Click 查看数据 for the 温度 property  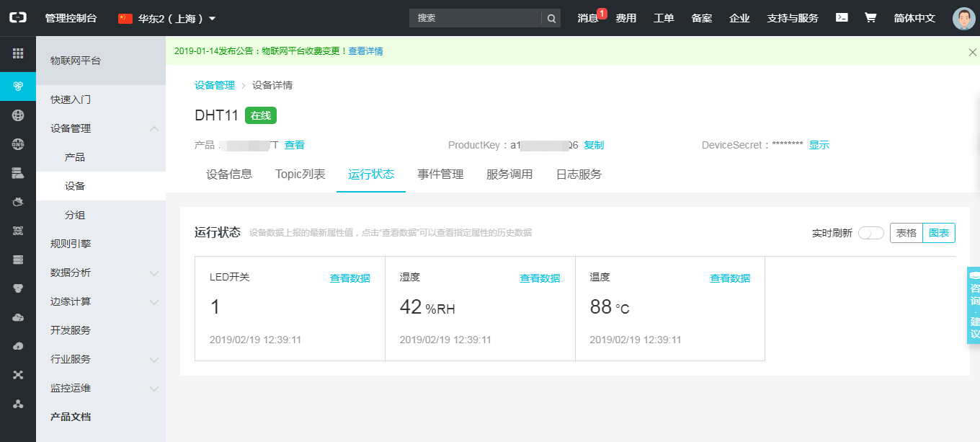pos(731,278)
